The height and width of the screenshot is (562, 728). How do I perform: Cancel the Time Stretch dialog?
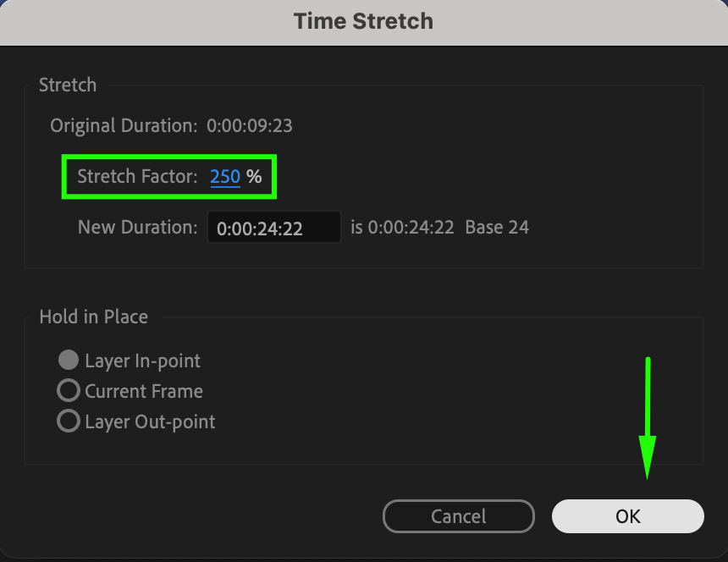click(x=458, y=516)
